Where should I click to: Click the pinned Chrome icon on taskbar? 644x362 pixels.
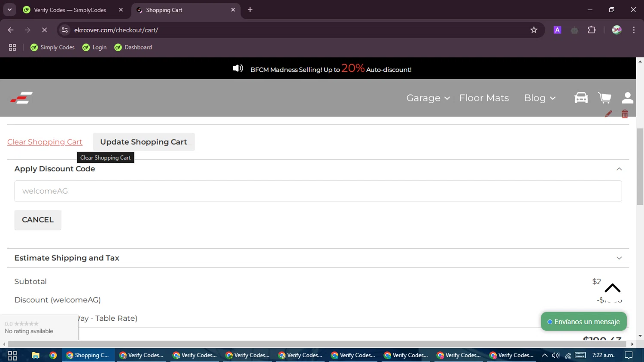[x=53, y=355]
